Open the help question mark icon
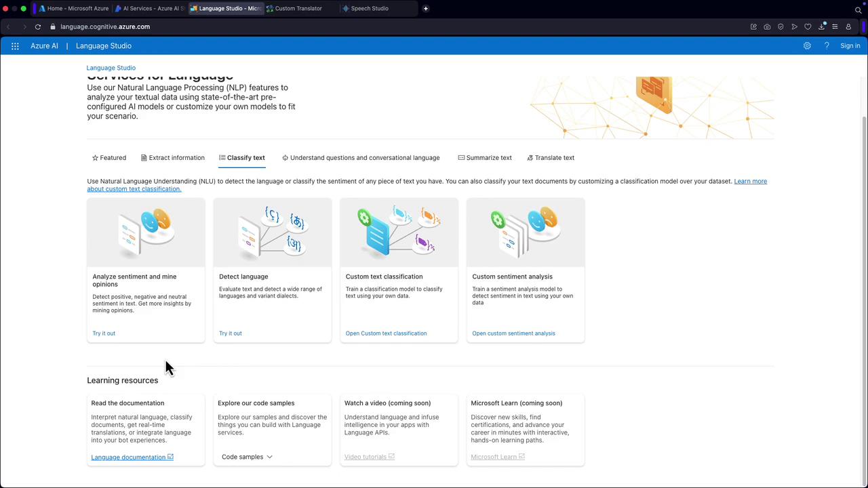 click(827, 46)
